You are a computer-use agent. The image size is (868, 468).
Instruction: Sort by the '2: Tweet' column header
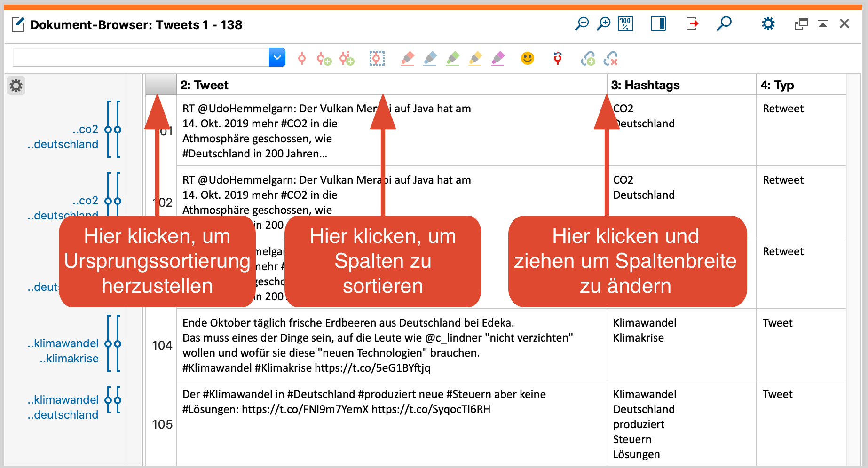392,85
